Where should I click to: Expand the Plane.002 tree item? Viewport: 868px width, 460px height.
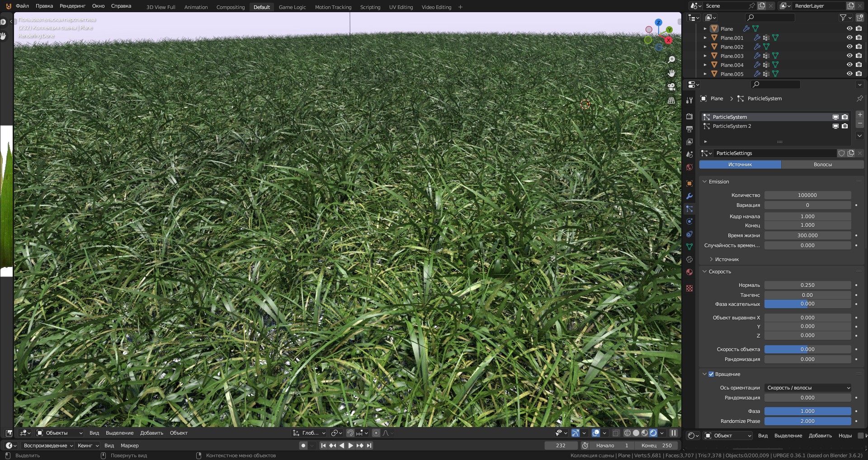(705, 47)
